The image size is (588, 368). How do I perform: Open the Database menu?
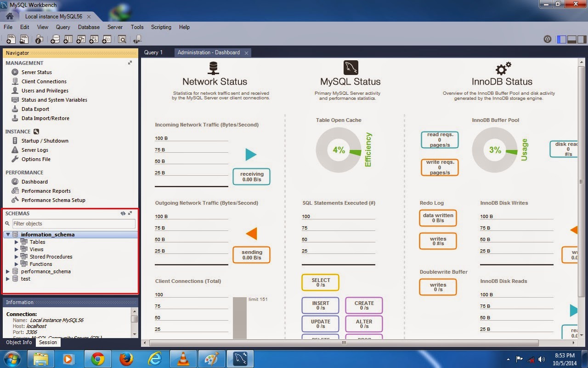coord(89,27)
